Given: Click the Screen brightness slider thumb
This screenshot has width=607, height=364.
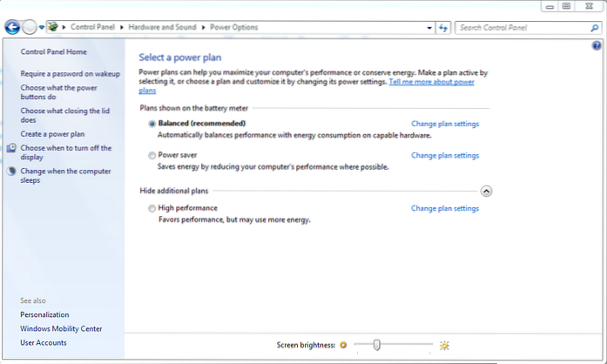Looking at the screenshot, I should (377, 345).
